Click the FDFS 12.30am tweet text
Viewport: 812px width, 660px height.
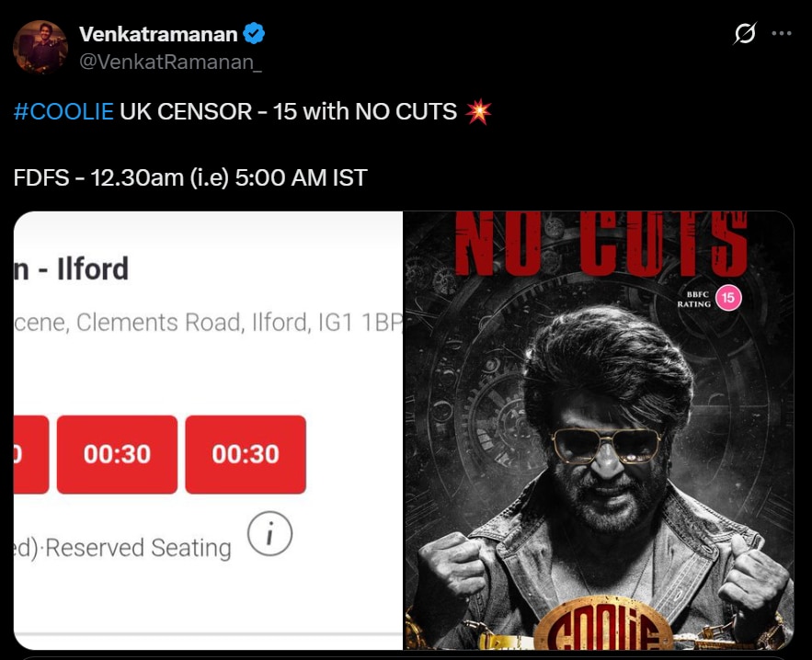(190, 178)
